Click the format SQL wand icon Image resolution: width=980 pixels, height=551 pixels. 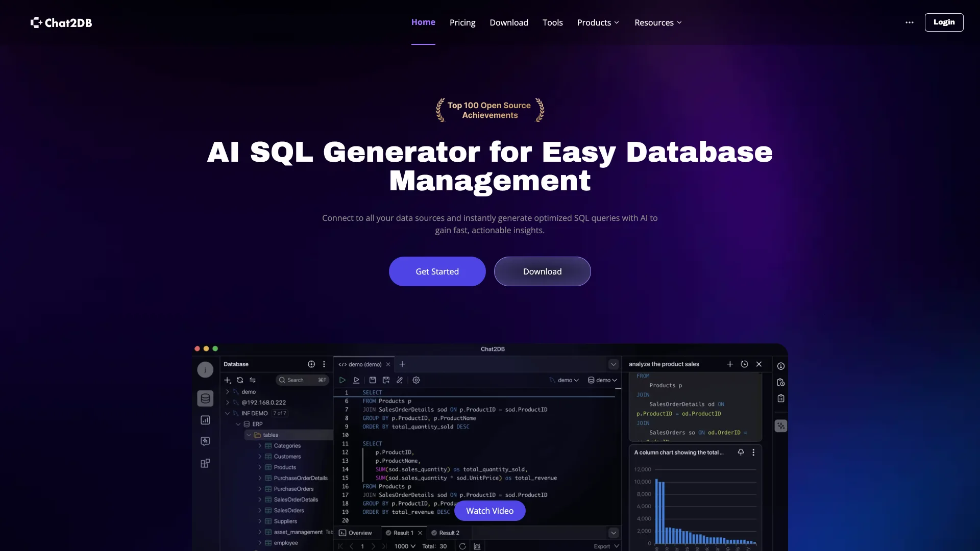[x=400, y=380]
